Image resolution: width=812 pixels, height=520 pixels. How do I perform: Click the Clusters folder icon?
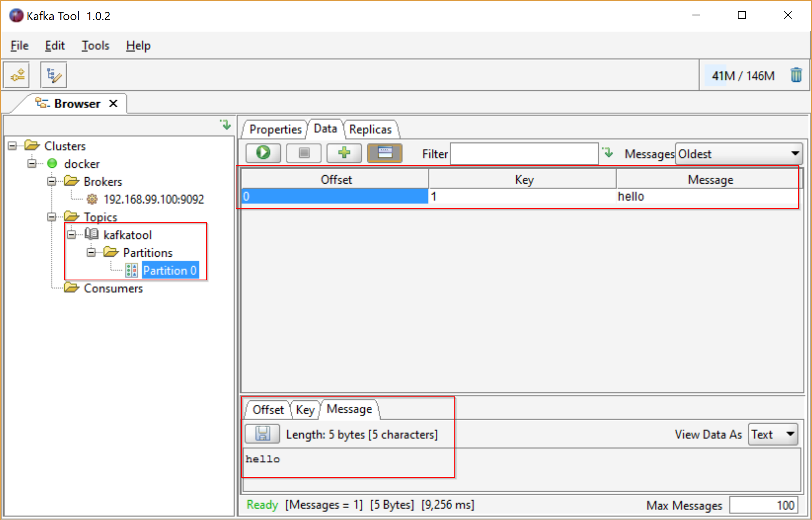point(32,145)
